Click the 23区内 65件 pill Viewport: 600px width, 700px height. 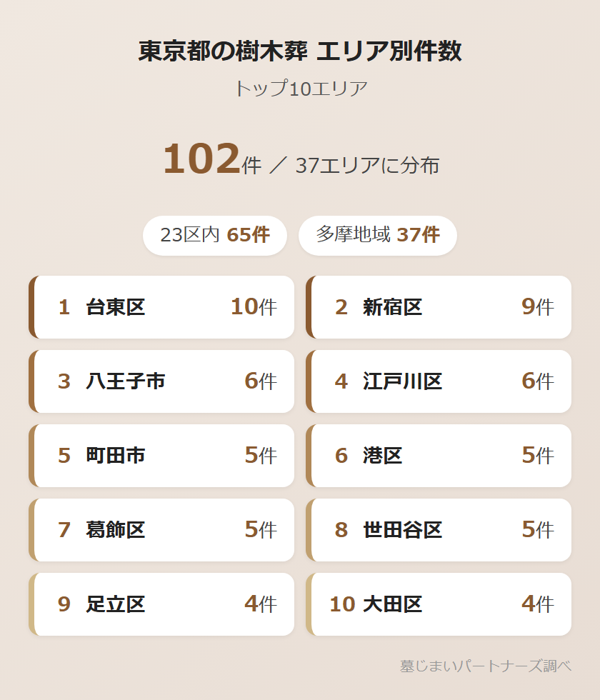point(215,235)
